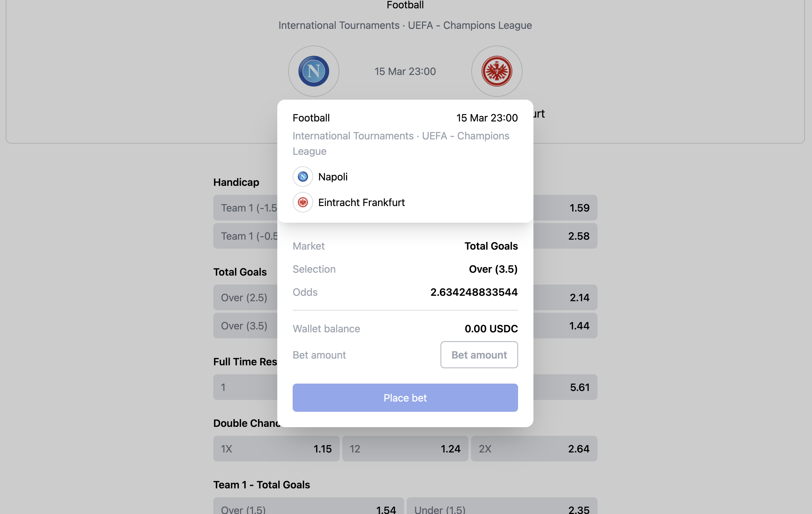
Task: Click the total goals odds 2.14 cell
Action: [565, 297]
